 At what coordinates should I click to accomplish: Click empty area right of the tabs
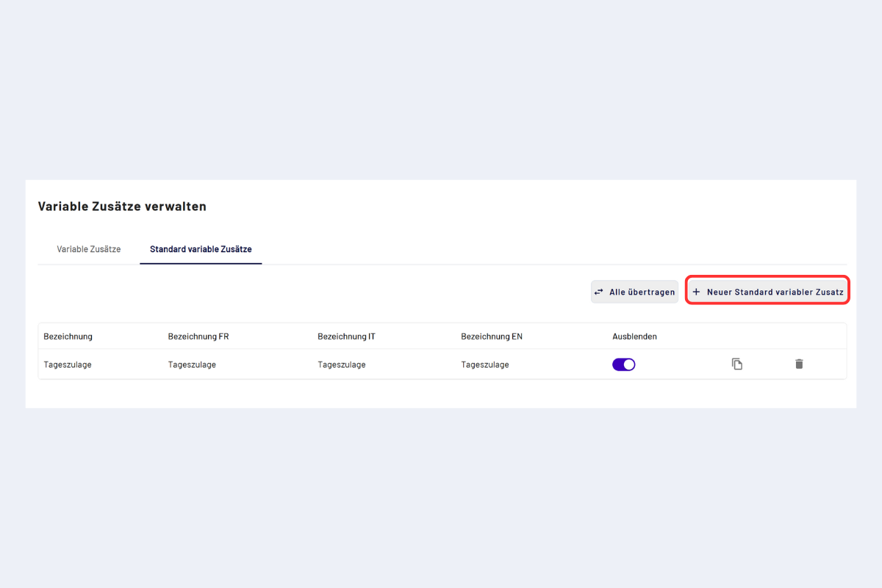pyautogui.click(x=551, y=249)
